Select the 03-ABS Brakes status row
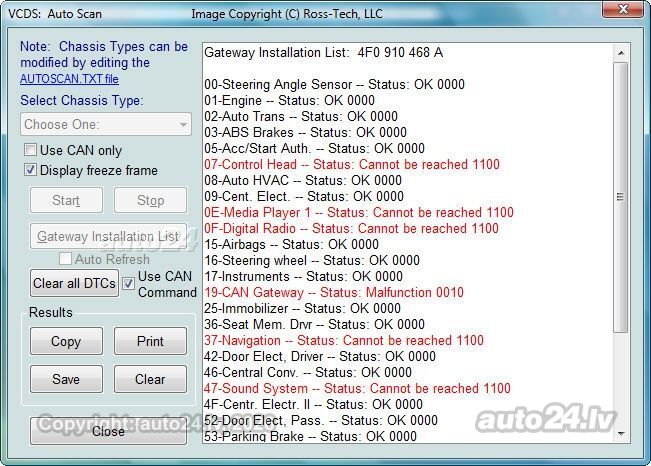 click(x=306, y=132)
